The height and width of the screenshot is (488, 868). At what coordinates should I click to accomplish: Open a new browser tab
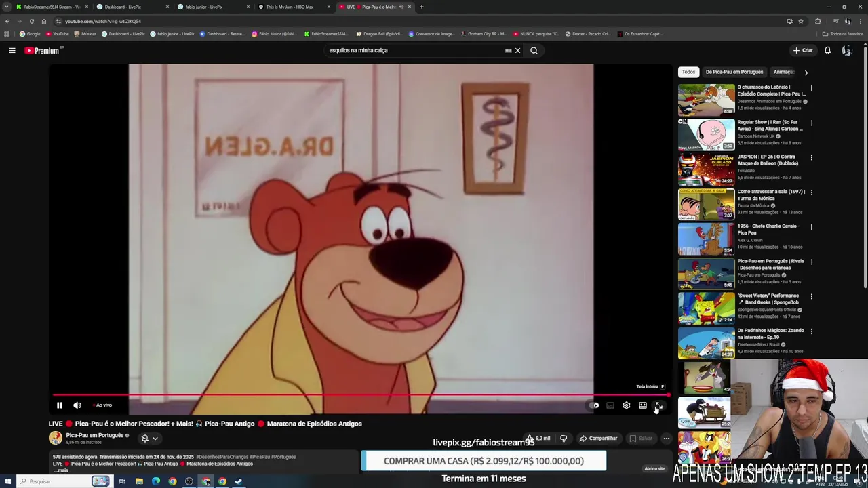click(x=421, y=7)
